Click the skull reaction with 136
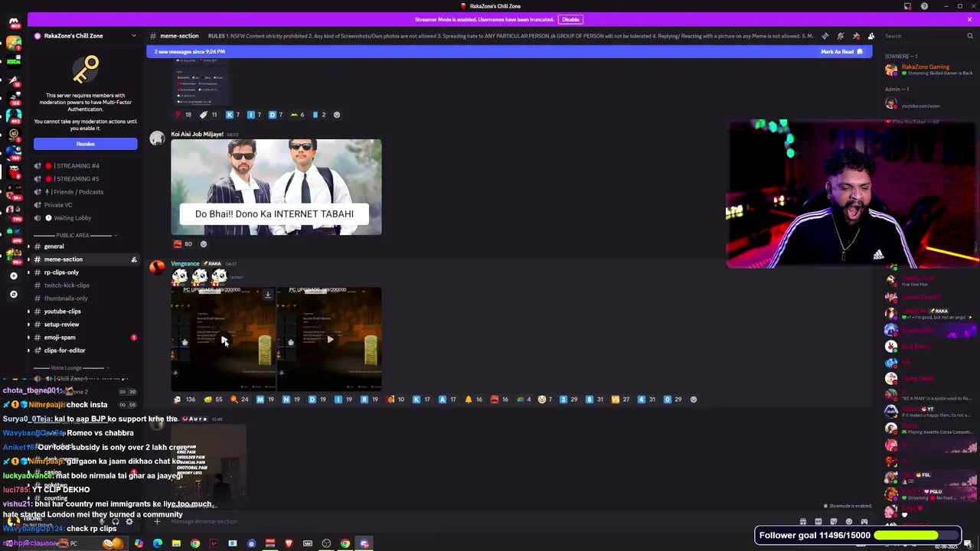The width and height of the screenshot is (980, 551). pos(185,399)
